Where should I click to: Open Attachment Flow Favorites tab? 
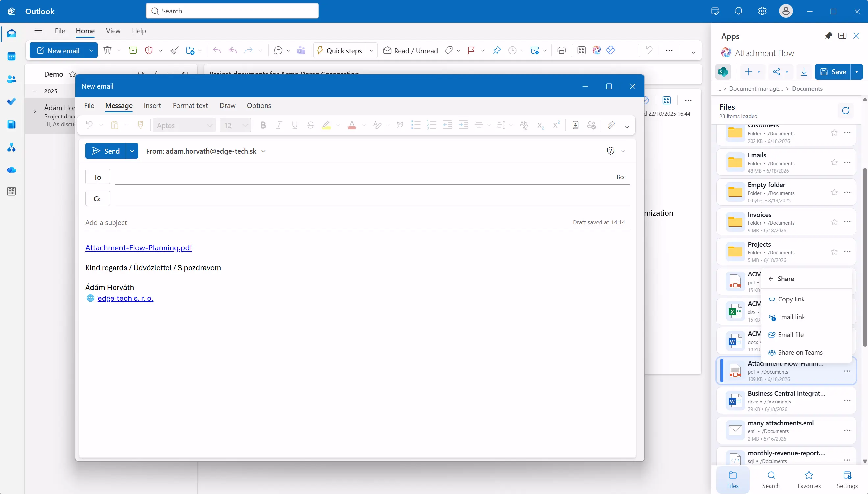click(809, 480)
